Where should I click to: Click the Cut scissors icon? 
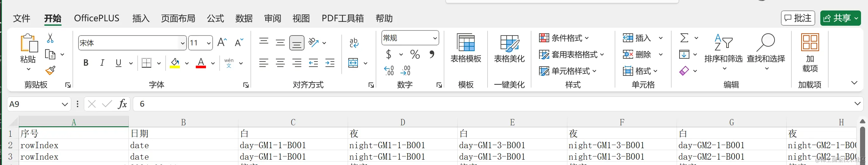coord(50,38)
